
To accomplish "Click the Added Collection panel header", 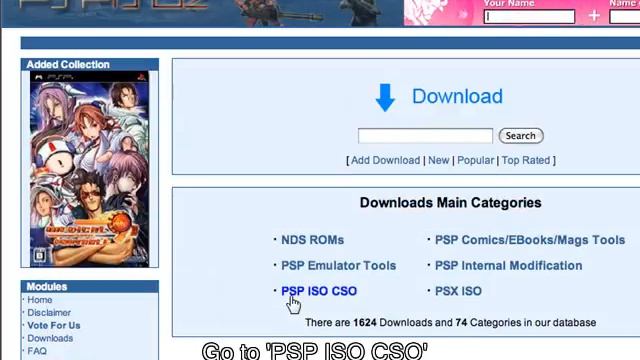I will tap(90, 64).
